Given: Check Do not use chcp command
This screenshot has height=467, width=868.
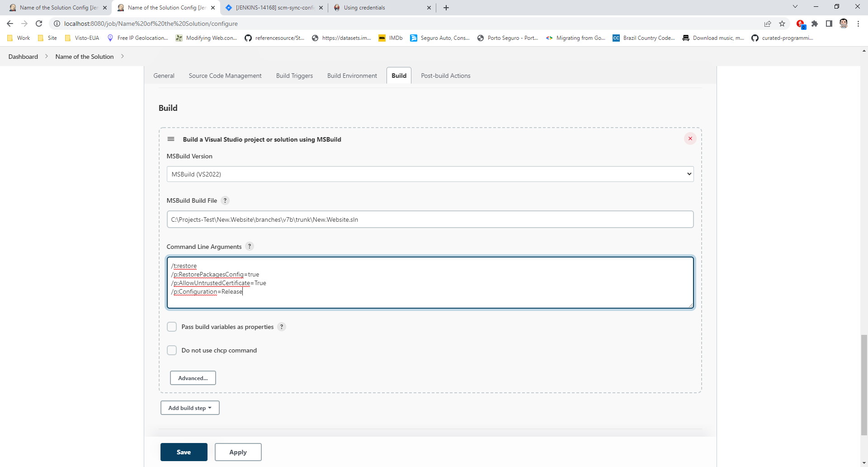Looking at the screenshot, I should click(x=172, y=350).
